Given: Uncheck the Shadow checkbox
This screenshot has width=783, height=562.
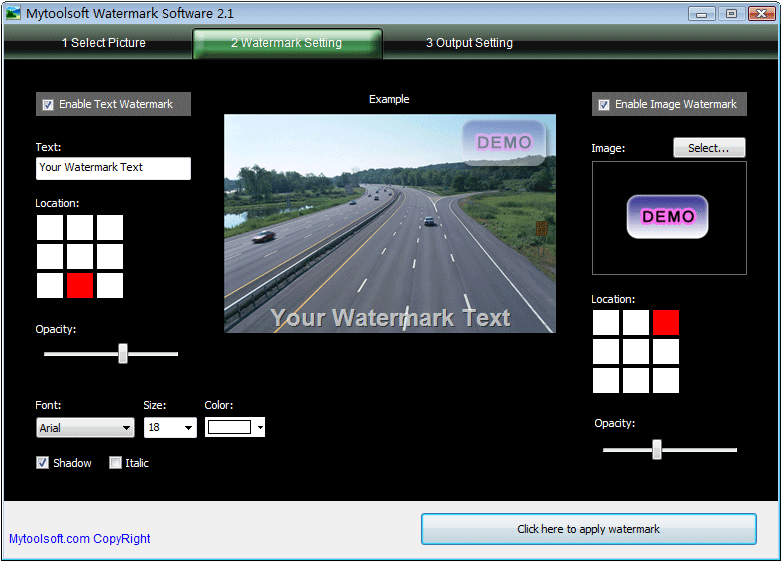Looking at the screenshot, I should coord(42,463).
